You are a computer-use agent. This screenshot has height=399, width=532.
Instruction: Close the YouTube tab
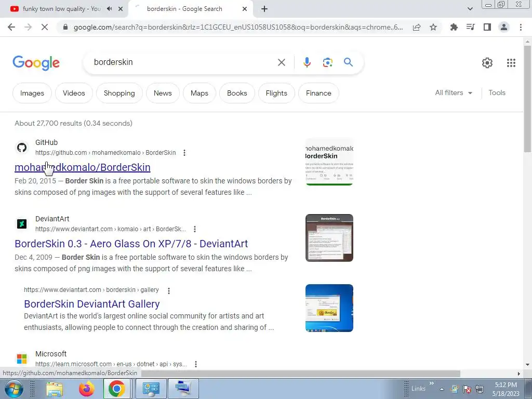(121, 9)
